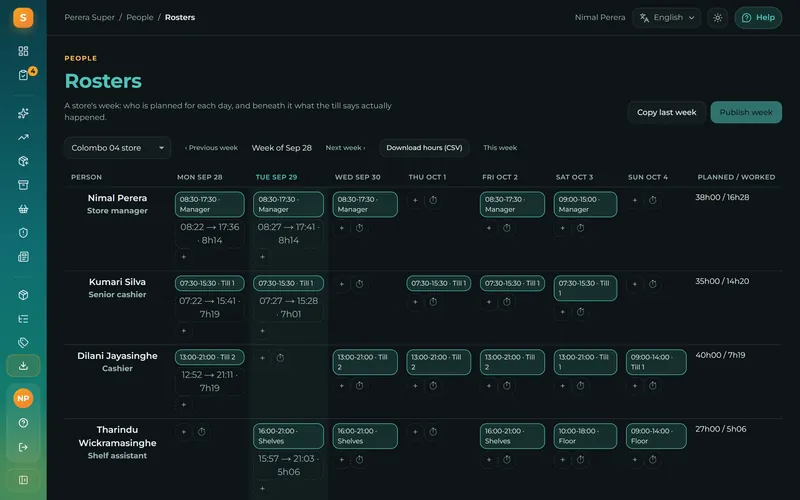This screenshot has width=800, height=500.
Task: Click Tharindu's 15:57 → 21:03 worked entry
Action: (x=288, y=465)
